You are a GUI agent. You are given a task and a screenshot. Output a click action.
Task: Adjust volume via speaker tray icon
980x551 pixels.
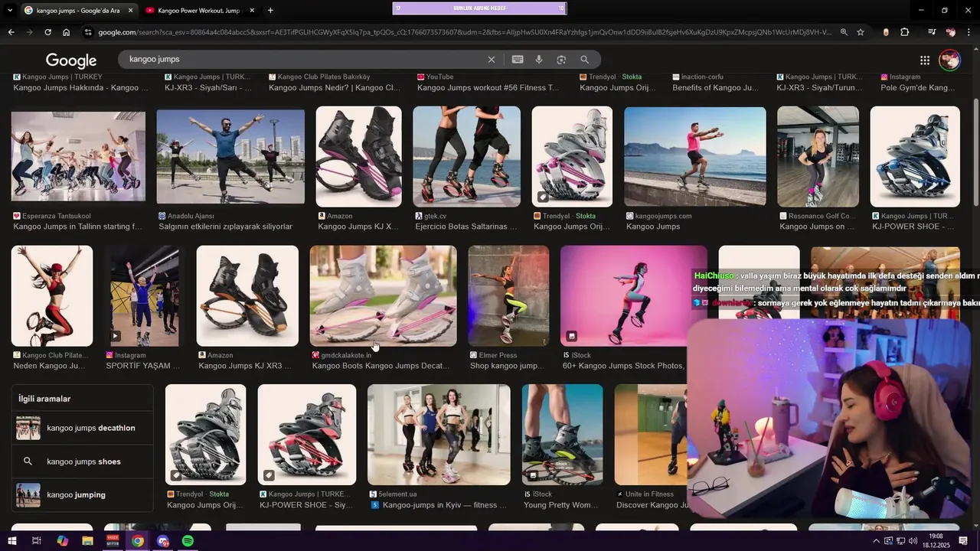[913, 541]
